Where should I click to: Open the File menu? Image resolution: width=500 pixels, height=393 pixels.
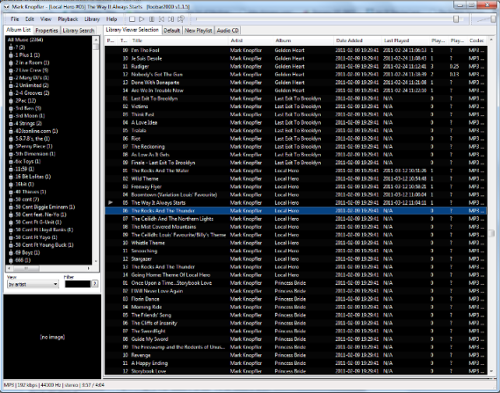click(x=15, y=19)
